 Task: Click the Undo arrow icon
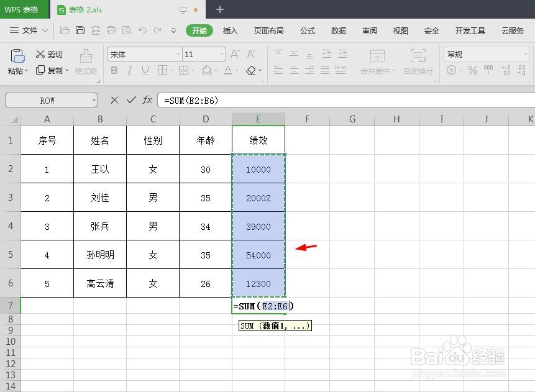coord(142,30)
